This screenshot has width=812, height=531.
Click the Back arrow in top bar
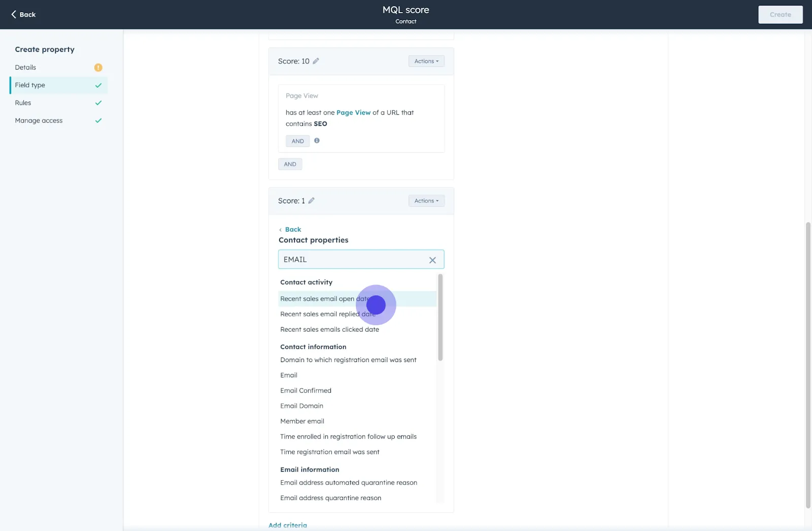coord(14,14)
